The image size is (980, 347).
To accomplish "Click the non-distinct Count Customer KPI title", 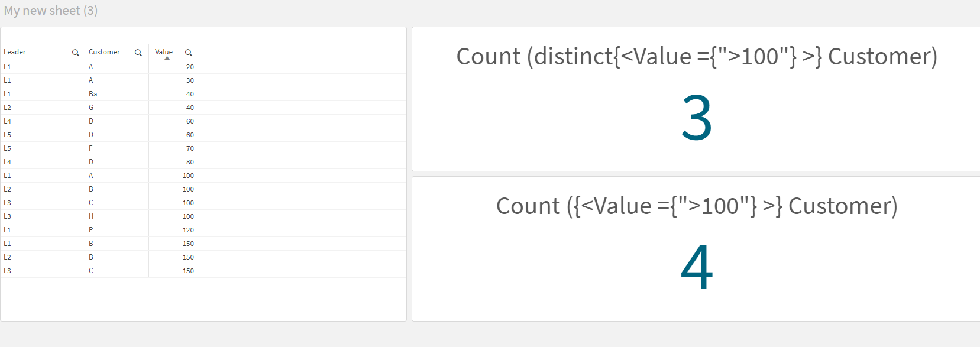I will click(697, 206).
